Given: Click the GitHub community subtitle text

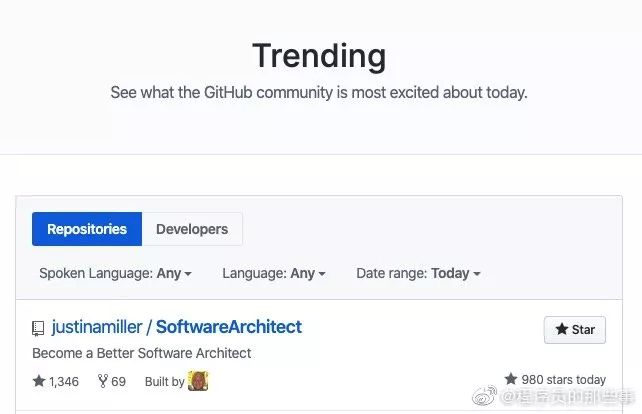Looking at the screenshot, I should coord(319,93).
